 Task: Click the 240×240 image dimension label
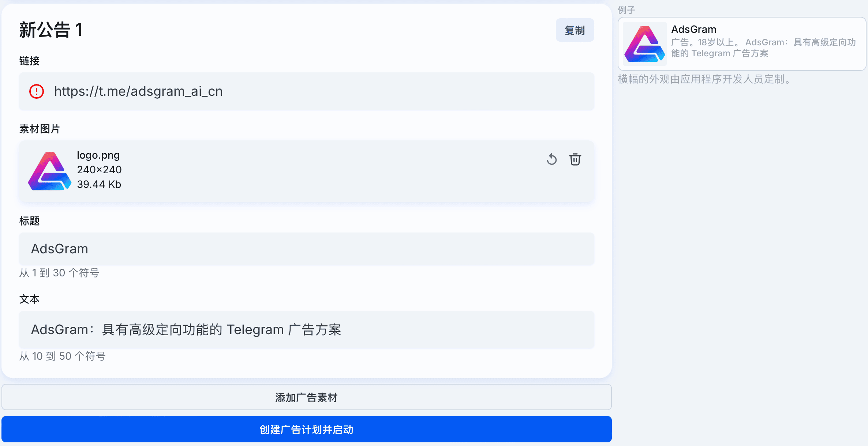pos(99,170)
